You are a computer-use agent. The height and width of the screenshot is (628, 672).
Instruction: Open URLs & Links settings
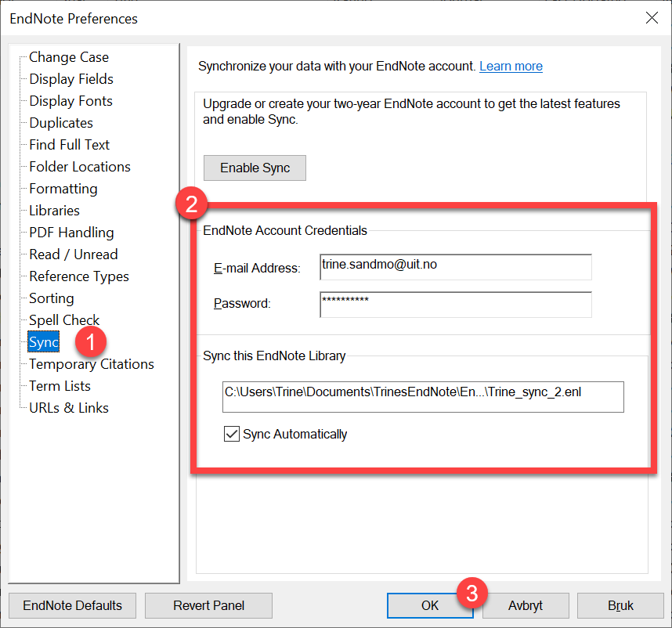tap(68, 408)
